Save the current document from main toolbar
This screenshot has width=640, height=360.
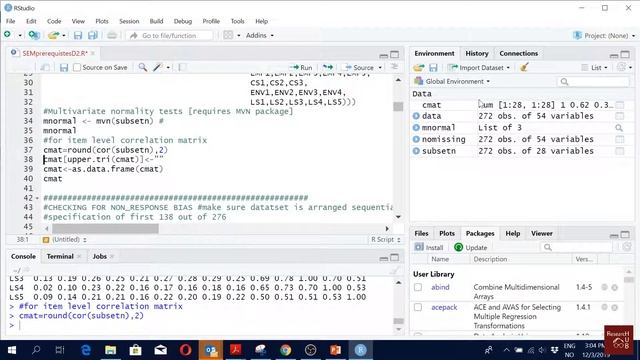click(x=78, y=36)
